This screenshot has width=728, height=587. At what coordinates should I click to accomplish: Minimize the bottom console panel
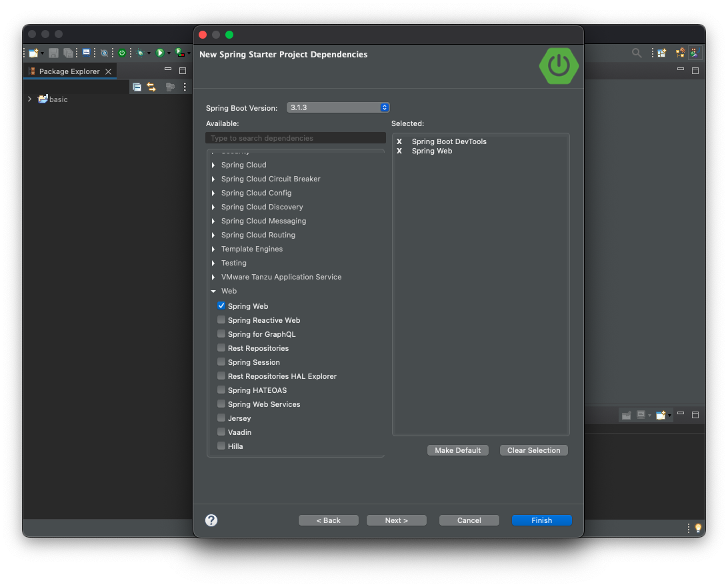pos(681,413)
